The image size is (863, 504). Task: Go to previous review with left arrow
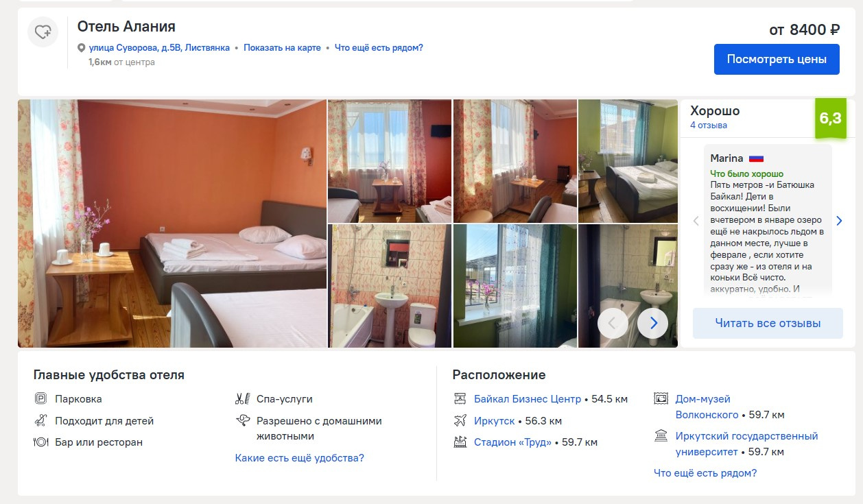pos(696,221)
